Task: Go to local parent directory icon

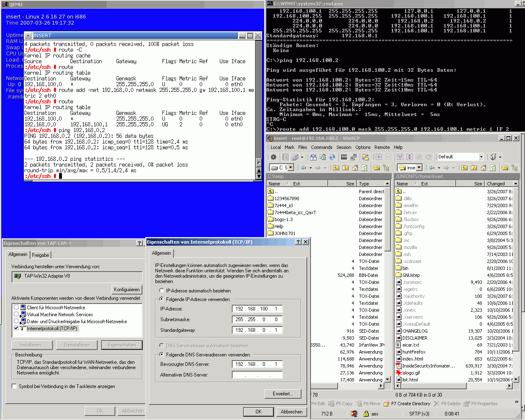Action: point(336,167)
